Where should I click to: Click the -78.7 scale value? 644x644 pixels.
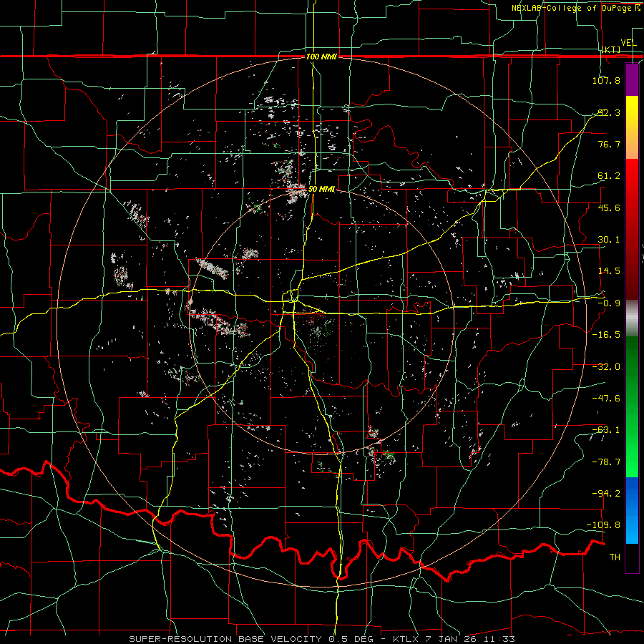coord(606,462)
